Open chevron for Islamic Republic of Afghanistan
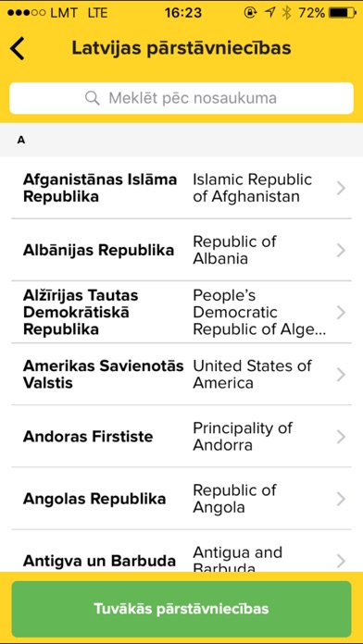This screenshot has width=363, height=644. (341, 189)
